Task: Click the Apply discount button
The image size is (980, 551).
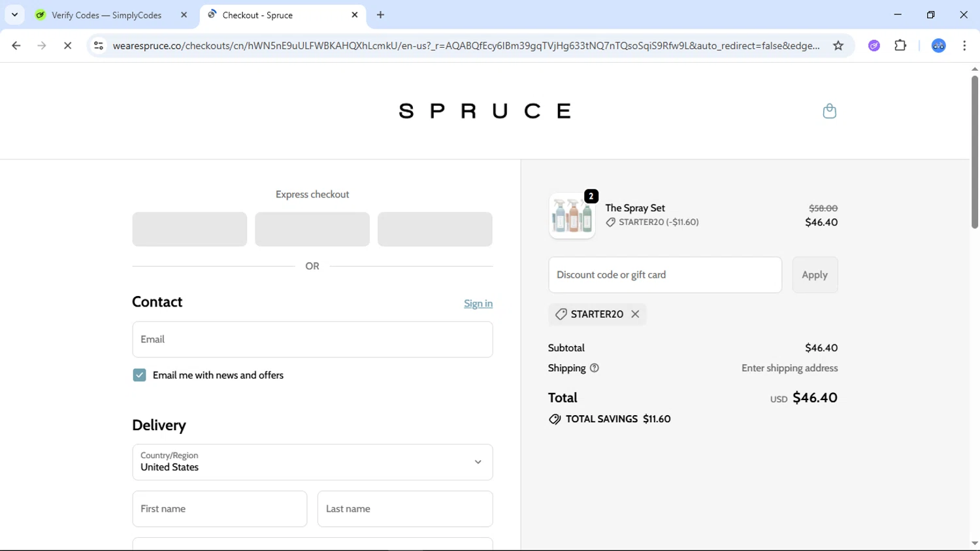Action: [x=815, y=275]
